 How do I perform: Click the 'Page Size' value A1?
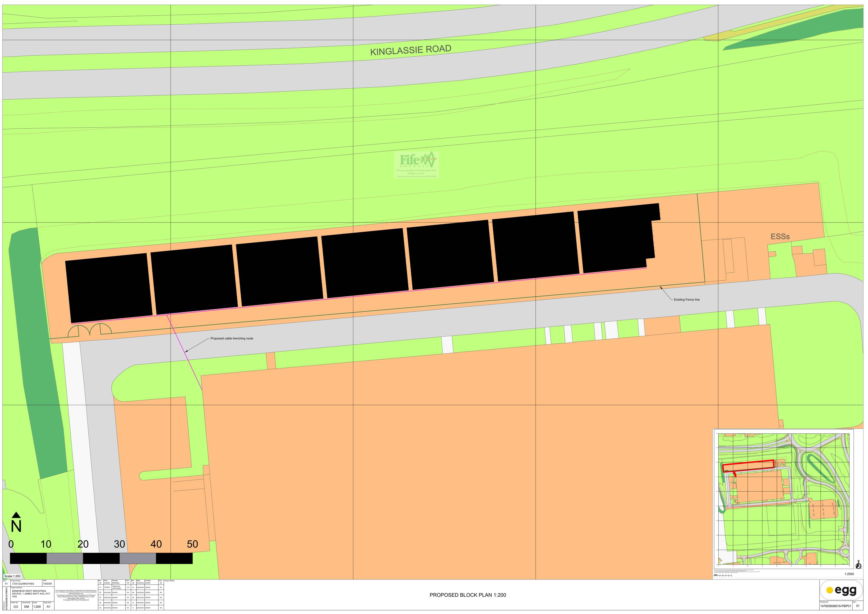(x=48, y=607)
